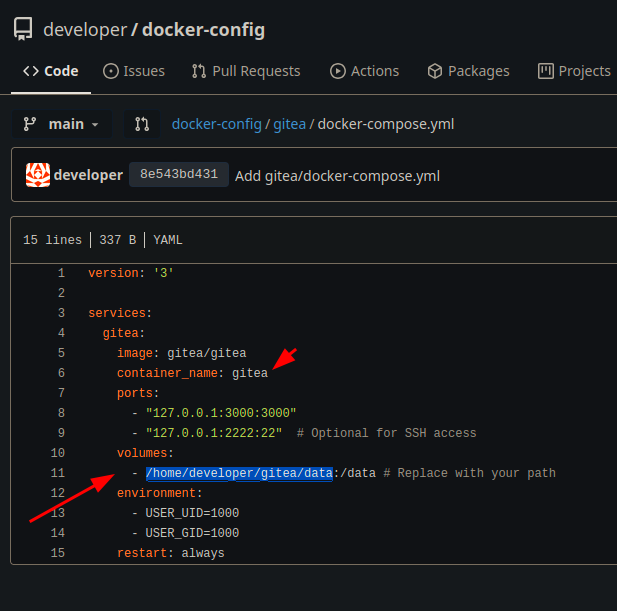Click highlighted /home/developer/gitea/data path

(239, 473)
